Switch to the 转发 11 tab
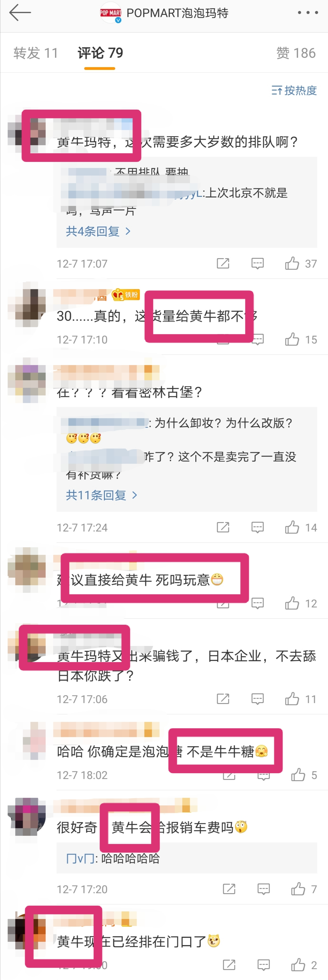Viewport: 328px width, 980px height. [x=36, y=53]
